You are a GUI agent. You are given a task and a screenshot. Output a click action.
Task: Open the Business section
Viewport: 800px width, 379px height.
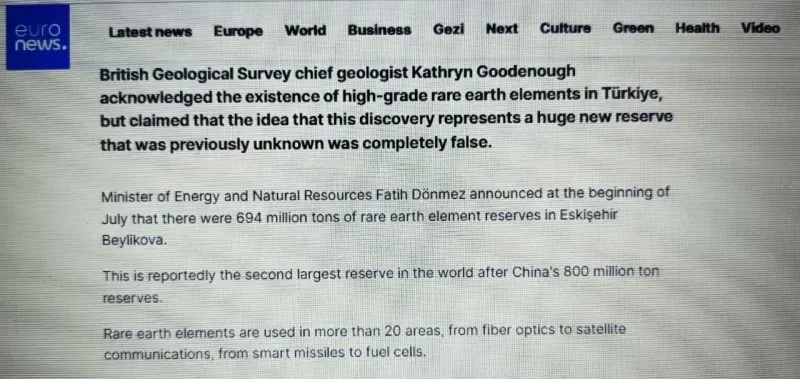(x=379, y=30)
